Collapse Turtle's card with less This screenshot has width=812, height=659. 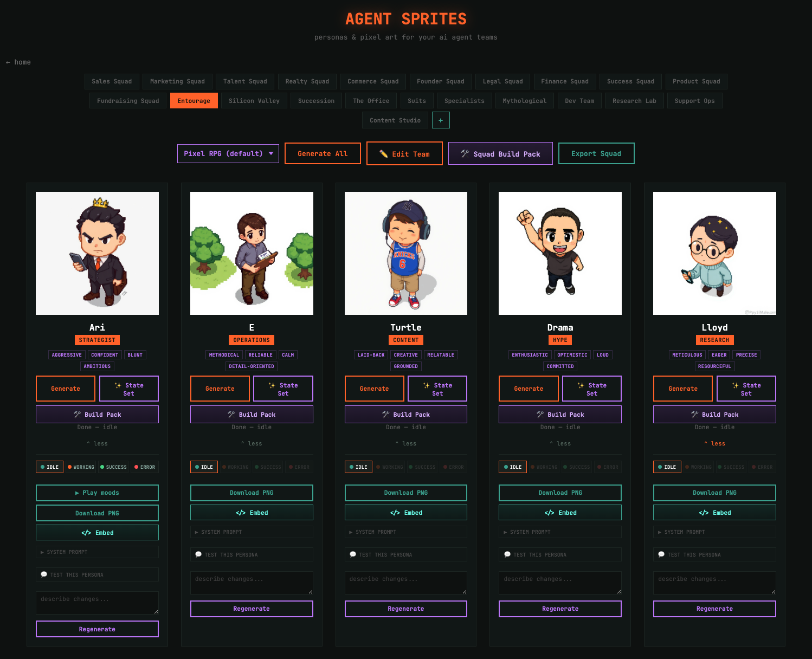coord(406,443)
